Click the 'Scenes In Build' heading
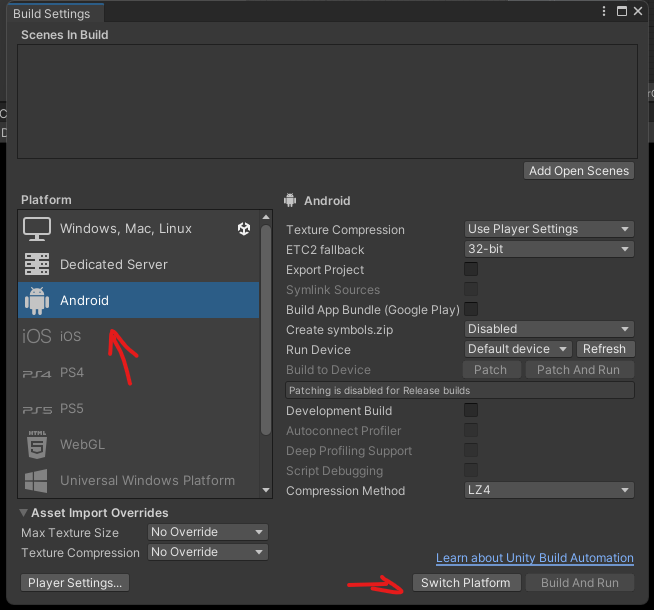The width and height of the screenshot is (654, 610). pyautogui.click(x=65, y=35)
